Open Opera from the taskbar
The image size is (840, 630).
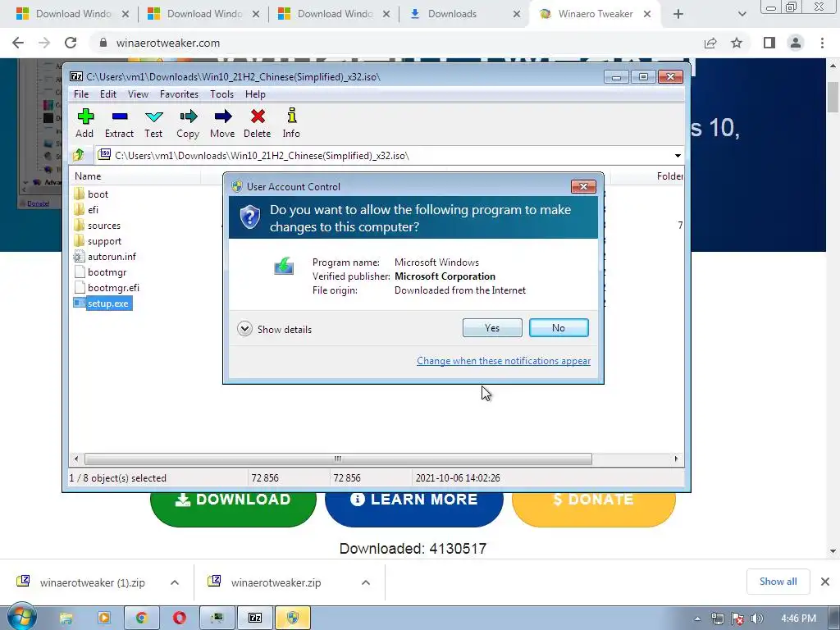(x=180, y=619)
